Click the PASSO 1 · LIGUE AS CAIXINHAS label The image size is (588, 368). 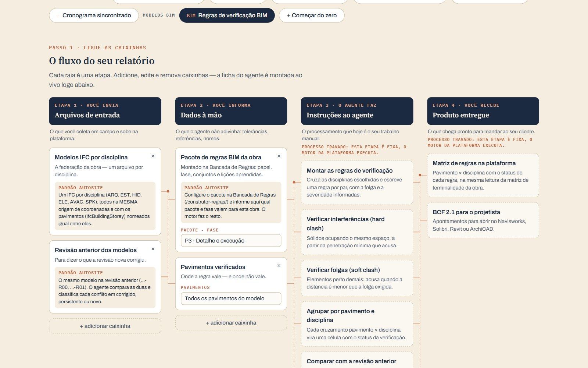point(97,48)
